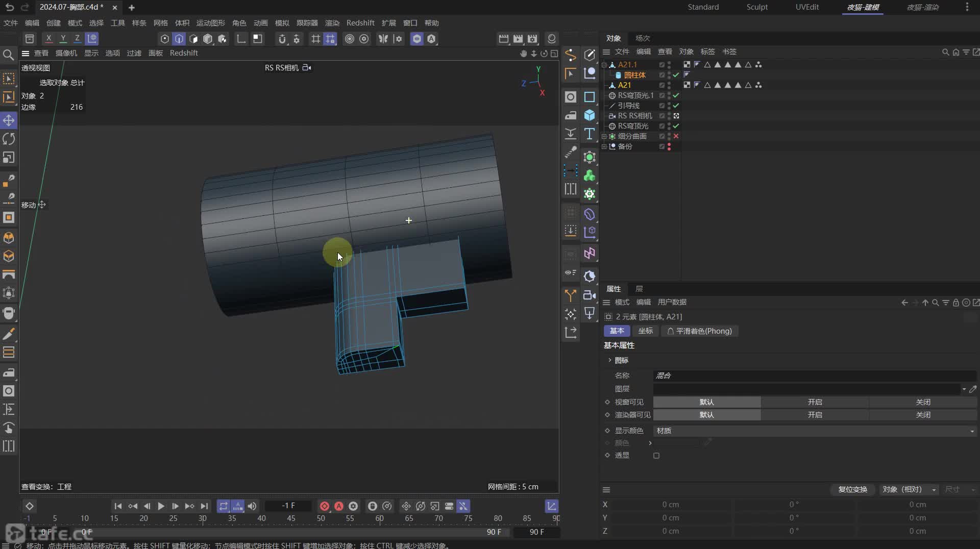Image resolution: width=980 pixels, height=549 pixels.
Task: Click the Render to Picture Viewer icon
Action: (x=518, y=39)
